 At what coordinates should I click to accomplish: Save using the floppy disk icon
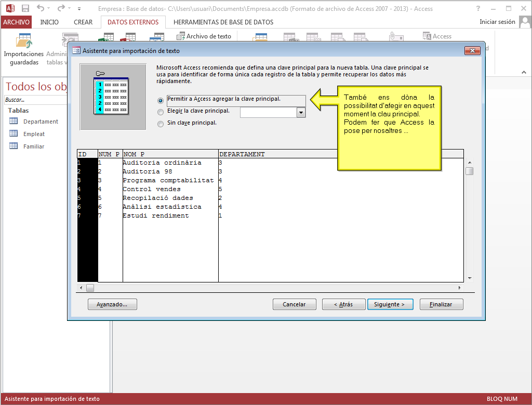tap(25, 8)
